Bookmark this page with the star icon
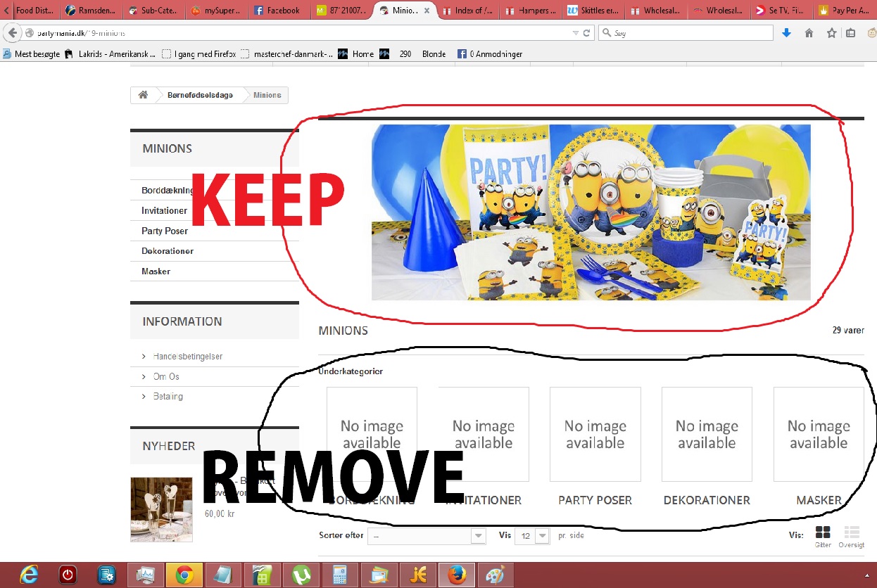877x588 pixels. coord(831,33)
